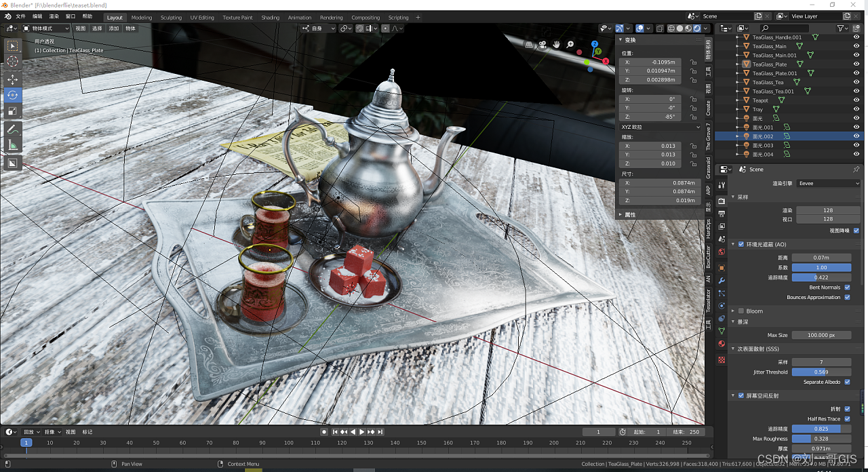Select the Move tool in the toolbar
Screen dimensions: 868x472
coord(13,79)
